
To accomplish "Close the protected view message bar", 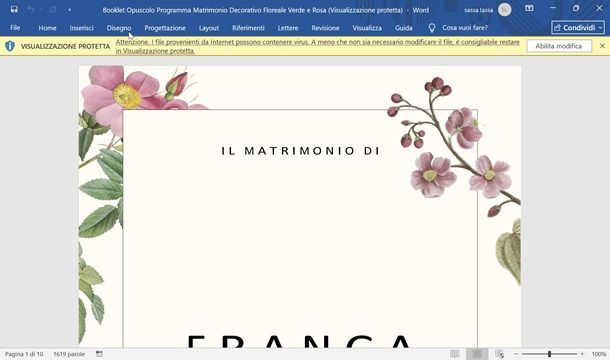I will [x=602, y=46].
